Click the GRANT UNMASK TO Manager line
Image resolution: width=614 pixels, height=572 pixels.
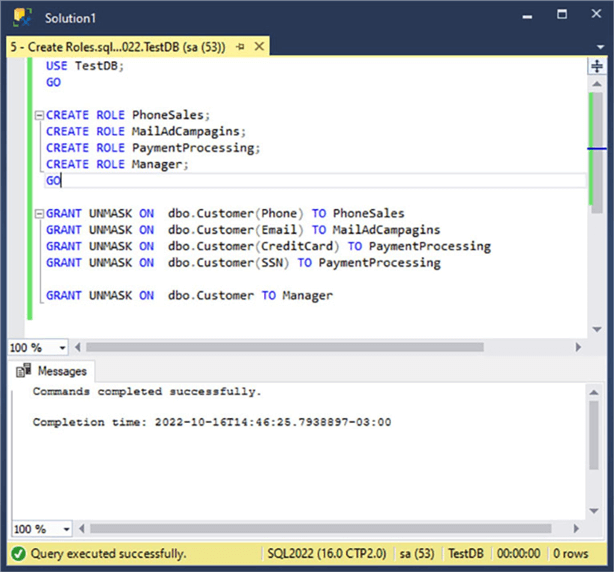click(190, 296)
